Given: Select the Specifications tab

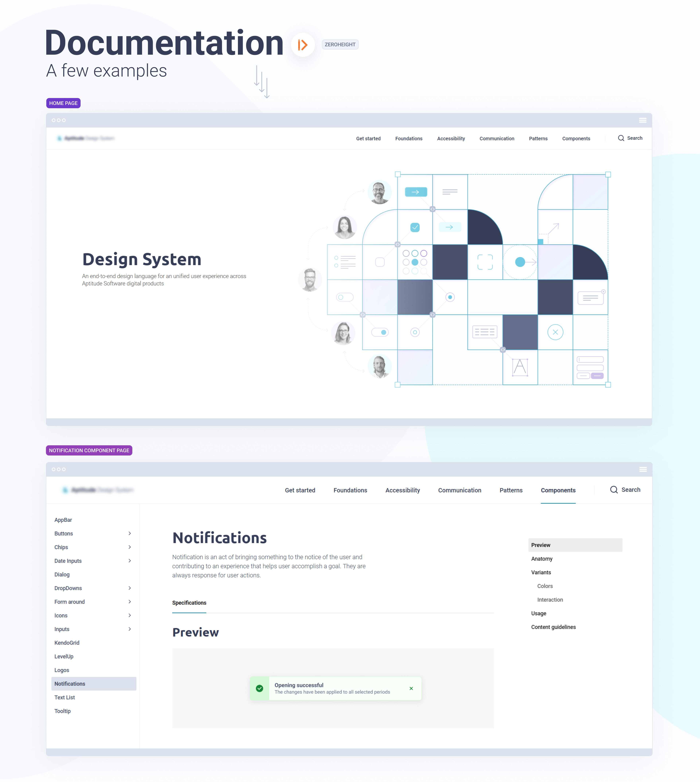Looking at the screenshot, I should click(189, 603).
